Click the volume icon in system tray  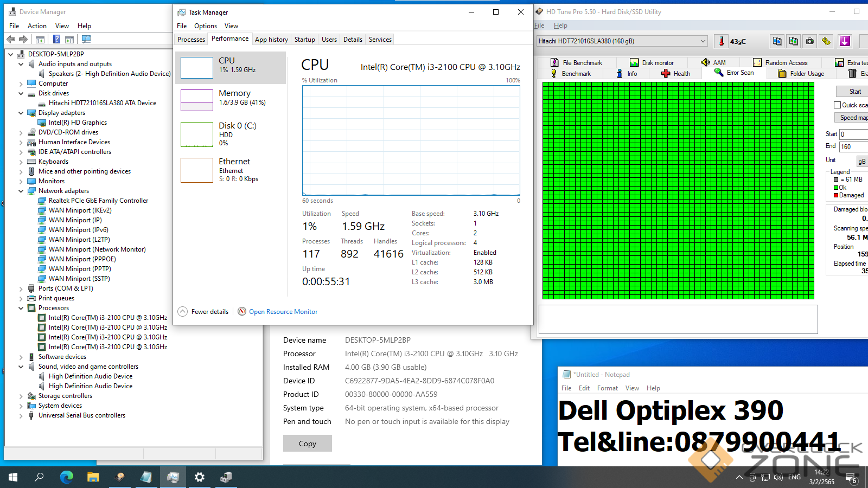click(778, 477)
